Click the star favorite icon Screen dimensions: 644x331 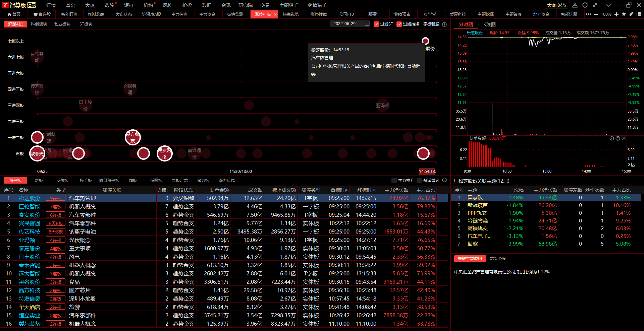(x=624, y=14)
